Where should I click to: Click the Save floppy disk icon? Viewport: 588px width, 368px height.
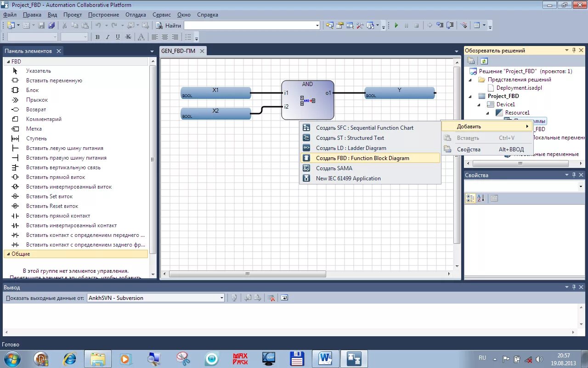[41, 26]
